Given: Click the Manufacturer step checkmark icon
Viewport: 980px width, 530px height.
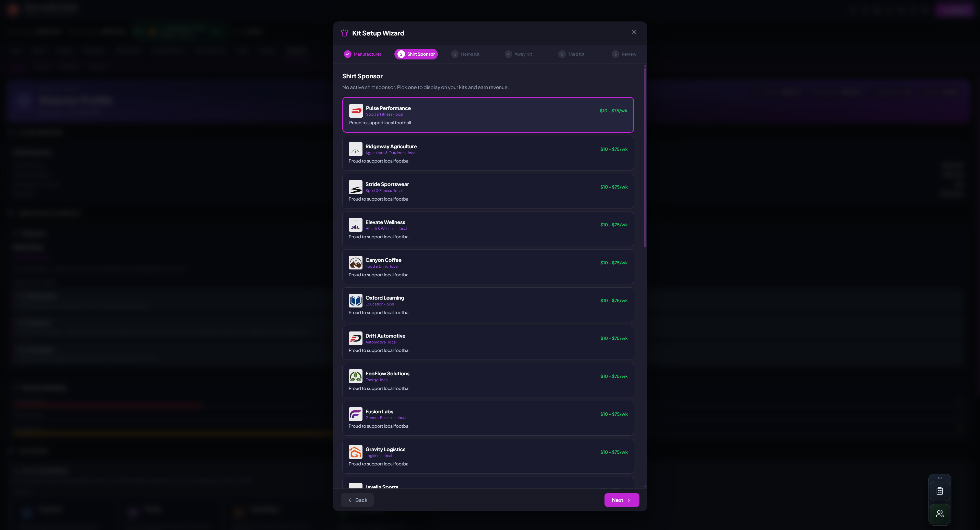Looking at the screenshot, I should [x=347, y=54].
